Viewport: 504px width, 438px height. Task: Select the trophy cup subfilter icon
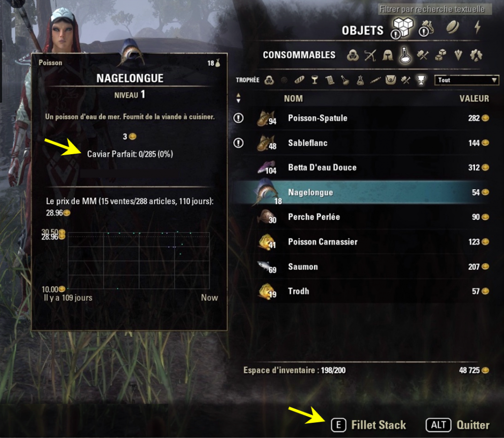click(x=421, y=80)
